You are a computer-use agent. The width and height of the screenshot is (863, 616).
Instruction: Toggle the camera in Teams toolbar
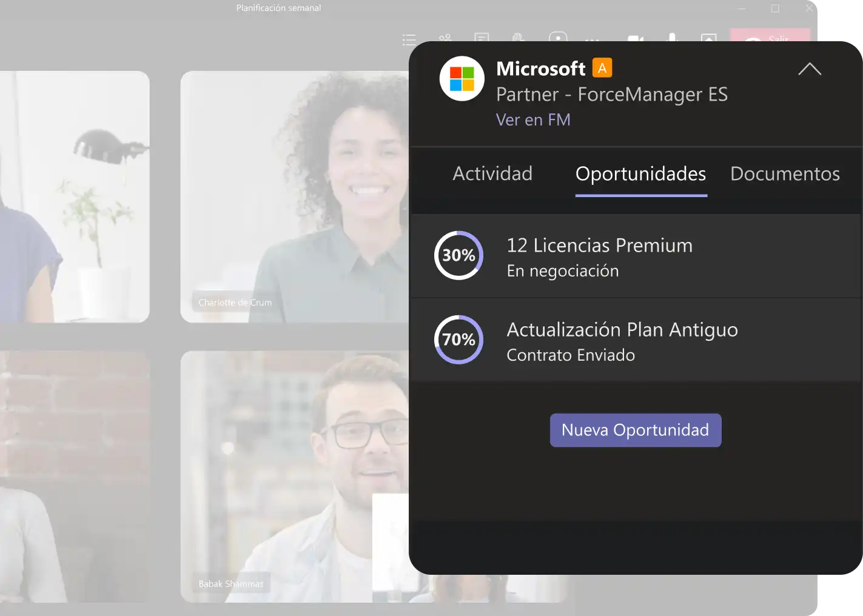pos(636,38)
